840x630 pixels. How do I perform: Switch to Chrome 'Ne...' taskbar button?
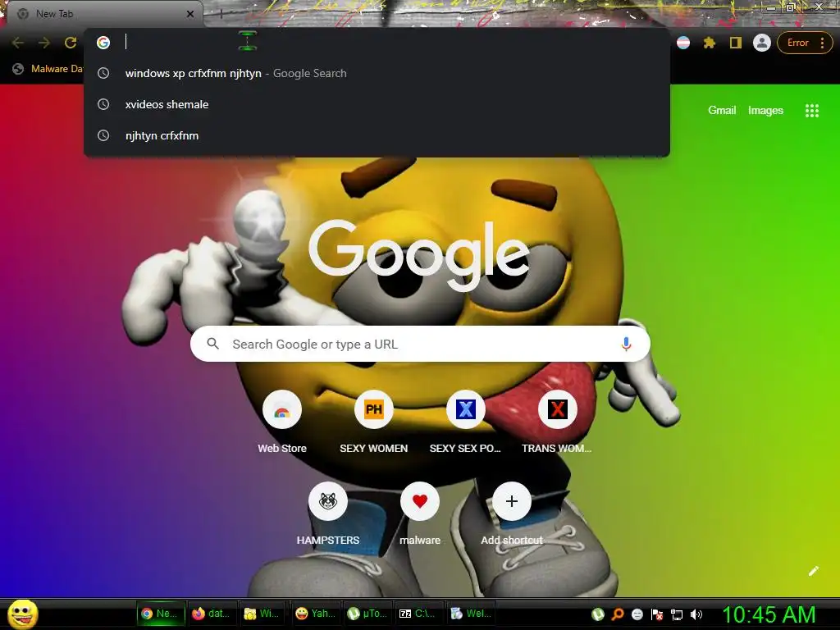[161, 614]
